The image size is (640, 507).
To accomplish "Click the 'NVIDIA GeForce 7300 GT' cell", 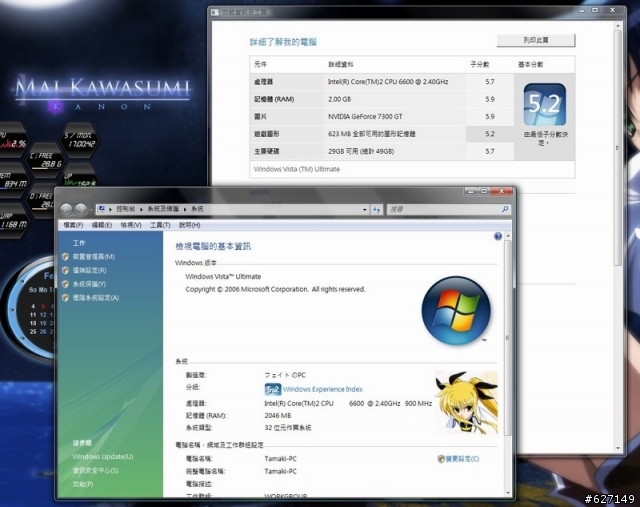I will point(365,117).
